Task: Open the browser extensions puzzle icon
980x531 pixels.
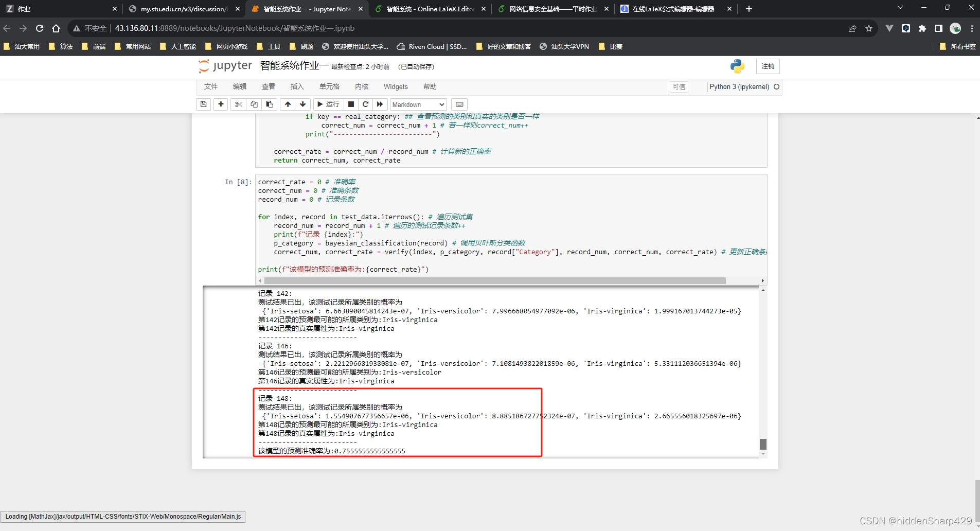Action: (922, 28)
